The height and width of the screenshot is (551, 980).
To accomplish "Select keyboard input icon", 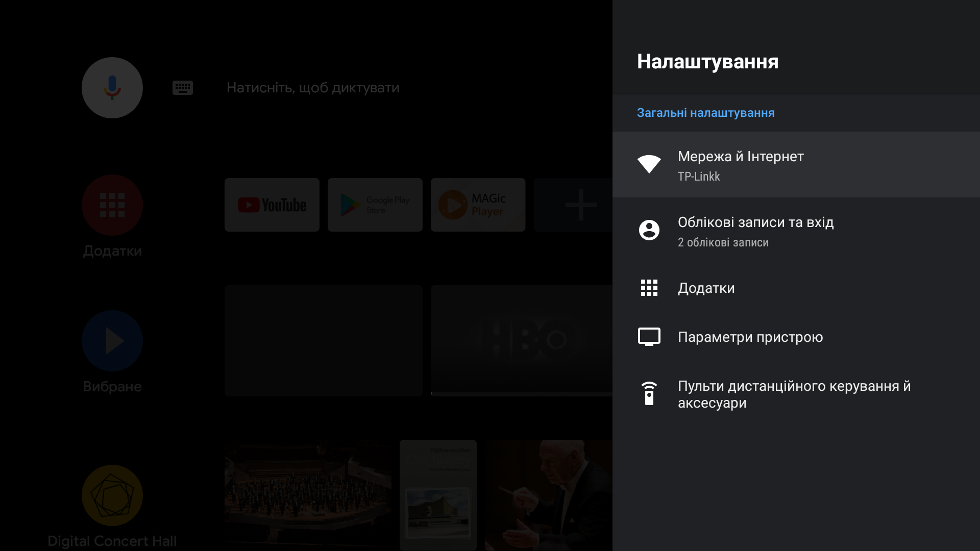I will click(x=182, y=87).
